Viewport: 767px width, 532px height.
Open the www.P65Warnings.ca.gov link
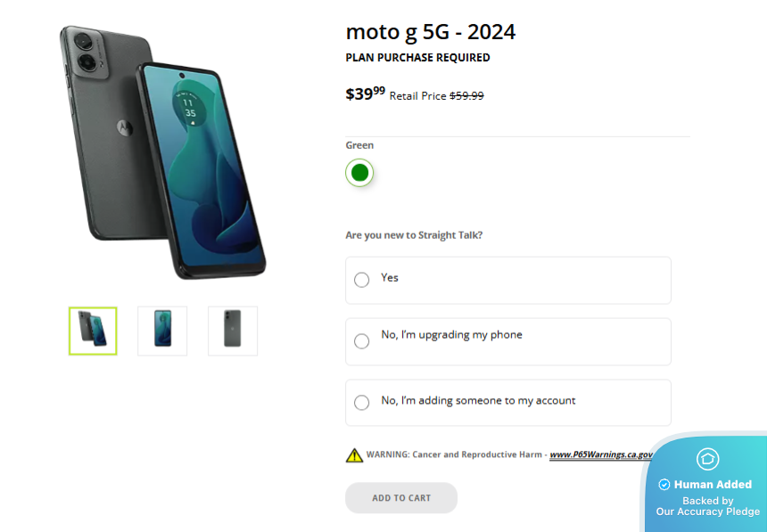(601, 454)
